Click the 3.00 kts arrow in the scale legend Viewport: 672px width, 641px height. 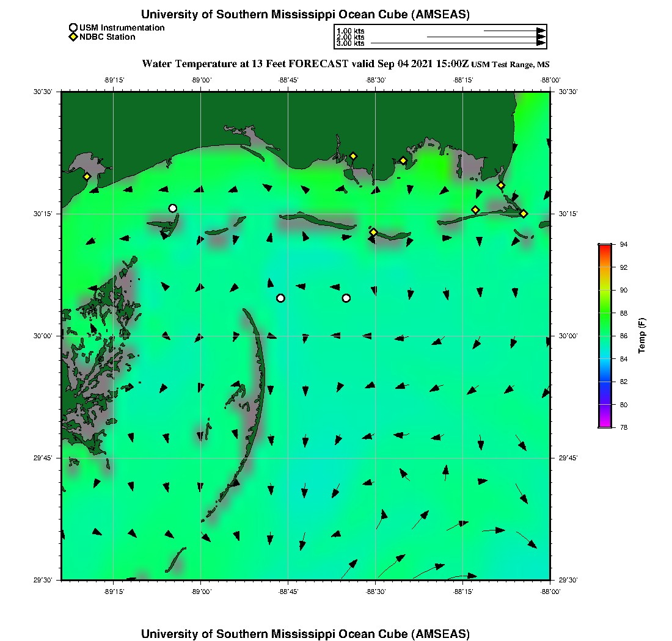tap(457, 43)
